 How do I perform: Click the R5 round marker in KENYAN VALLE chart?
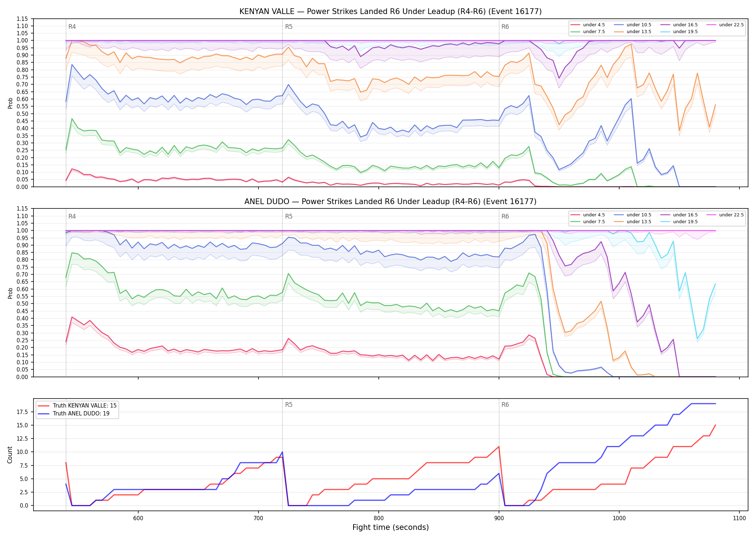point(289,27)
